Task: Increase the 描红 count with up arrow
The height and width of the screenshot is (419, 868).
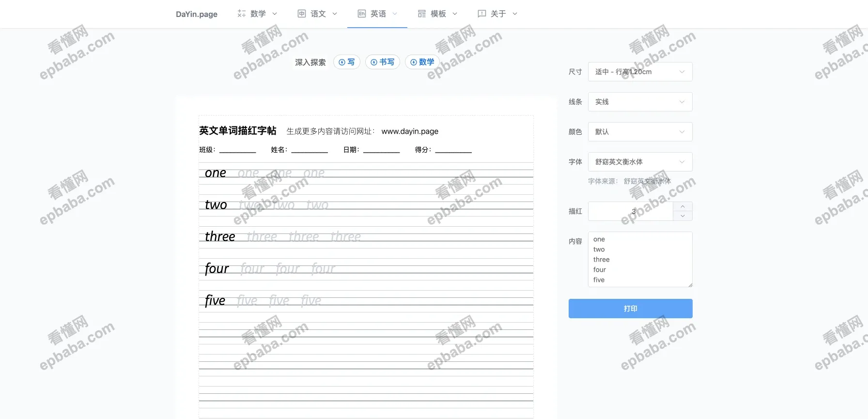Action: pyautogui.click(x=682, y=206)
